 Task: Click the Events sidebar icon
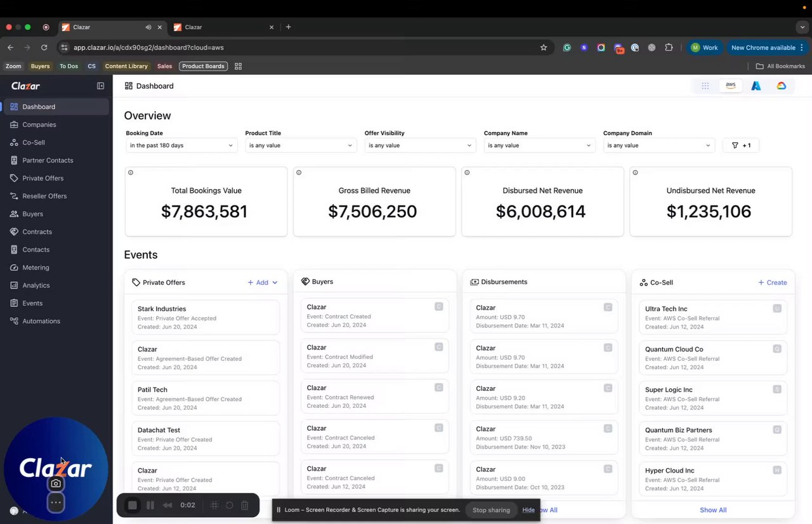tap(14, 303)
